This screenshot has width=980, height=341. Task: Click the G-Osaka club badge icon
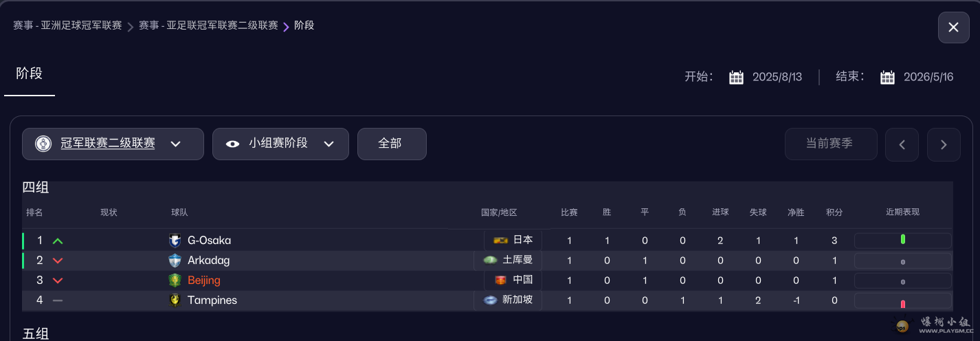(175, 241)
